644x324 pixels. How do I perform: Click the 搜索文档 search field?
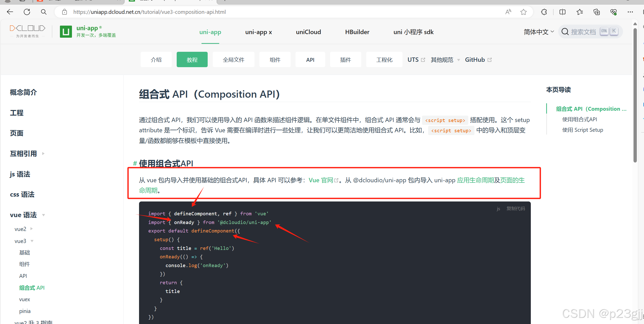583,32
